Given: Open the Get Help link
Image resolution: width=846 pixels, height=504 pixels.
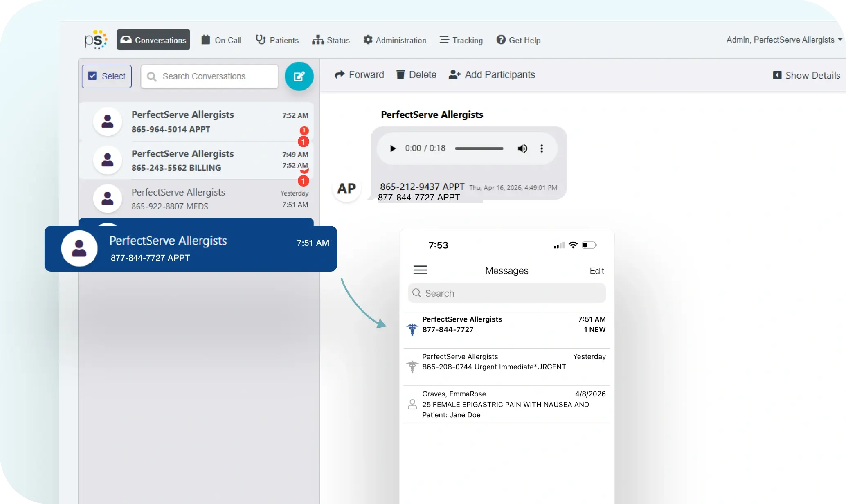Looking at the screenshot, I should [518, 40].
